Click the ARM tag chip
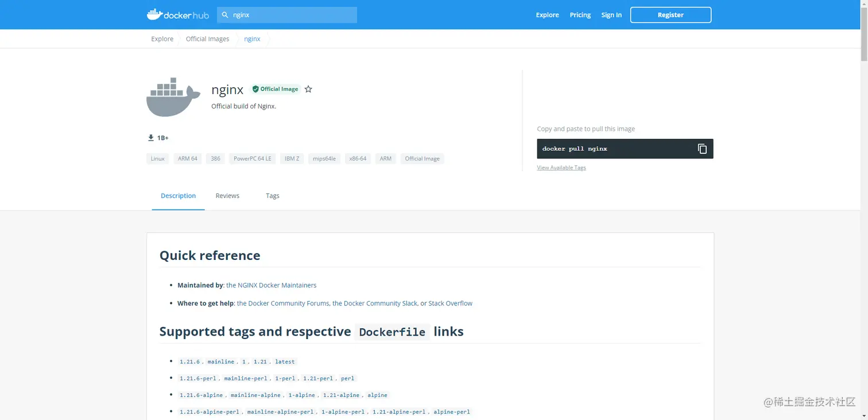868x420 pixels. point(386,158)
